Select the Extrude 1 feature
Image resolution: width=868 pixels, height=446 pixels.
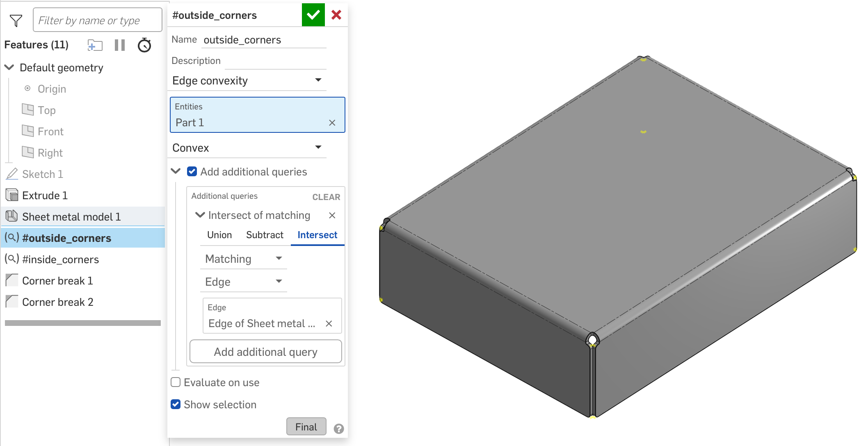(45, 196)
